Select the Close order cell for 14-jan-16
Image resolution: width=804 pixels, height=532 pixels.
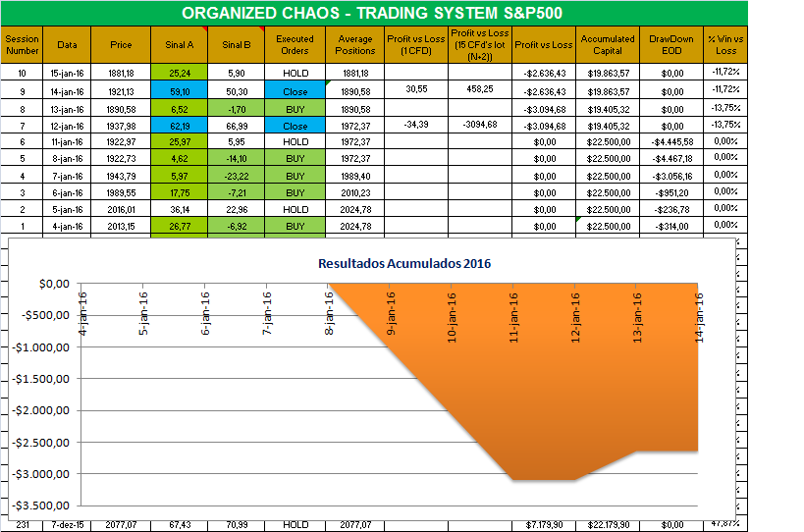tap(295, 91)
